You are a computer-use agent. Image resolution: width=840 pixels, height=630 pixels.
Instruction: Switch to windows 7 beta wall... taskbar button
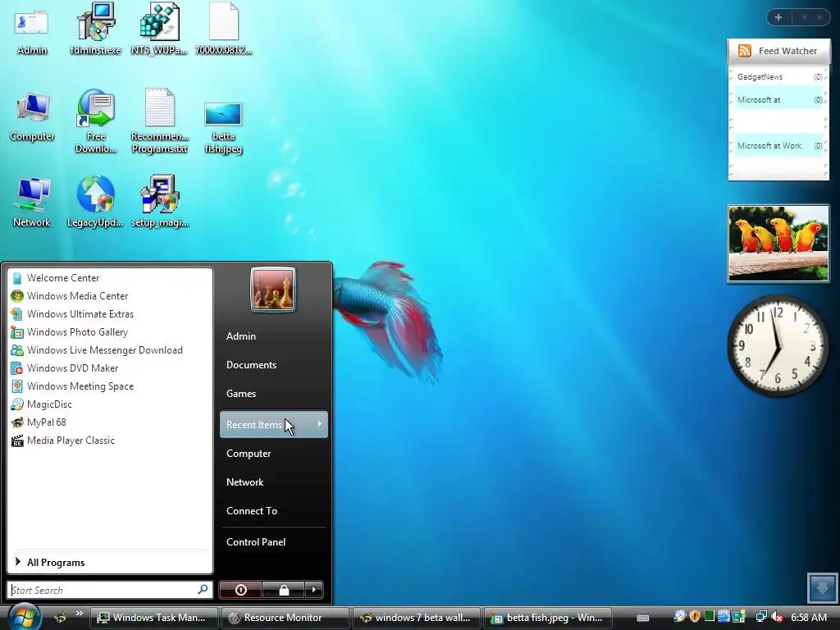point(416,618)
